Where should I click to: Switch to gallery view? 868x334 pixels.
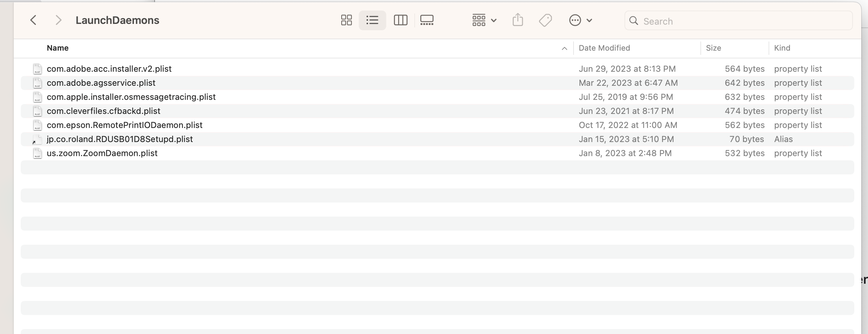[x=427, y=20]
